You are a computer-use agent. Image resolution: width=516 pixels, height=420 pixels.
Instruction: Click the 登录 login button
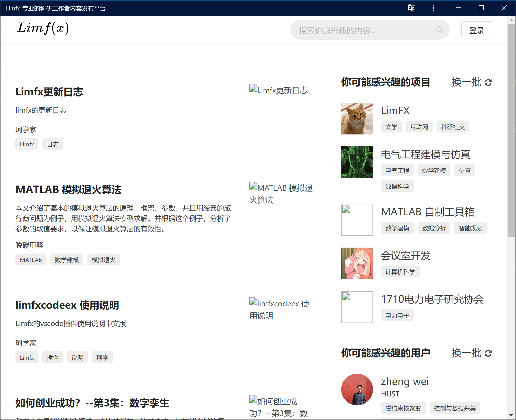[x=476, y=30]
